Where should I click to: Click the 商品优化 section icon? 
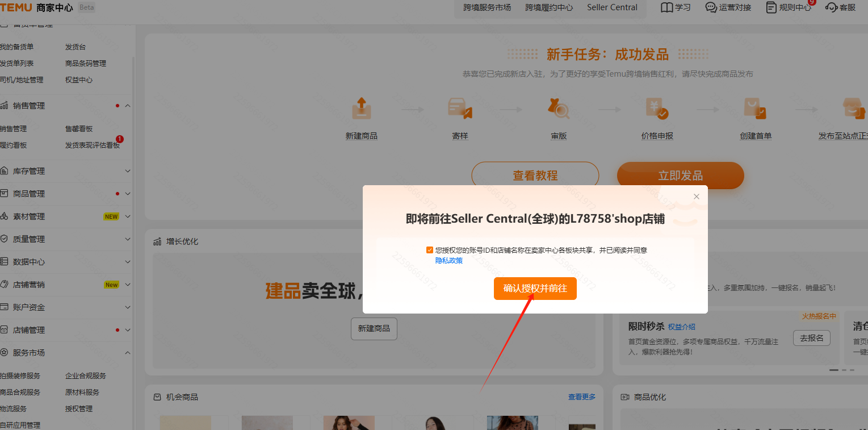(x=625, y=397)
